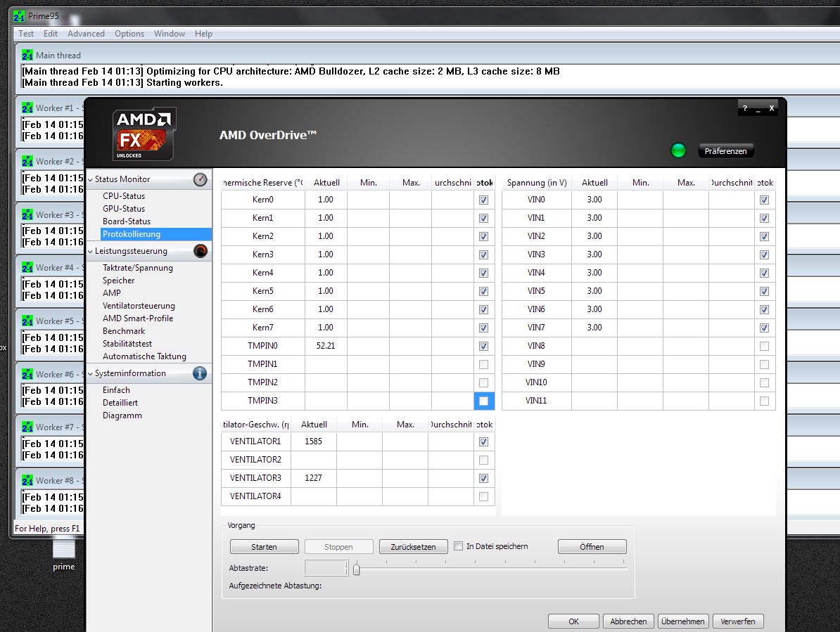Click the Status Monitor gauge icon

coord(200,180)
